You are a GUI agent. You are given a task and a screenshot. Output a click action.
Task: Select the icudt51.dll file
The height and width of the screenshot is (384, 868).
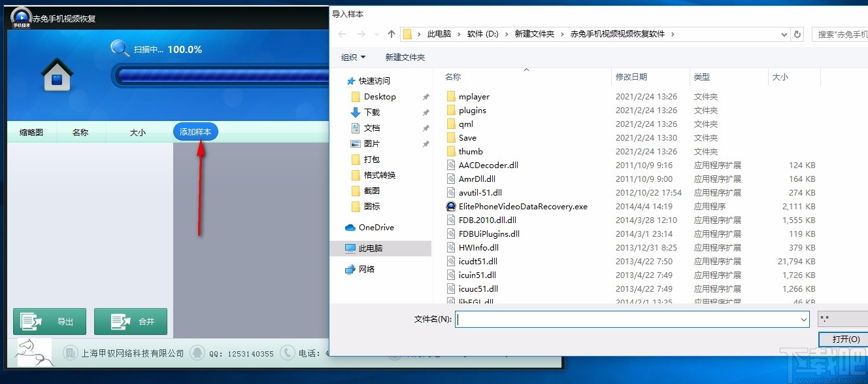(x=478, y=262)
